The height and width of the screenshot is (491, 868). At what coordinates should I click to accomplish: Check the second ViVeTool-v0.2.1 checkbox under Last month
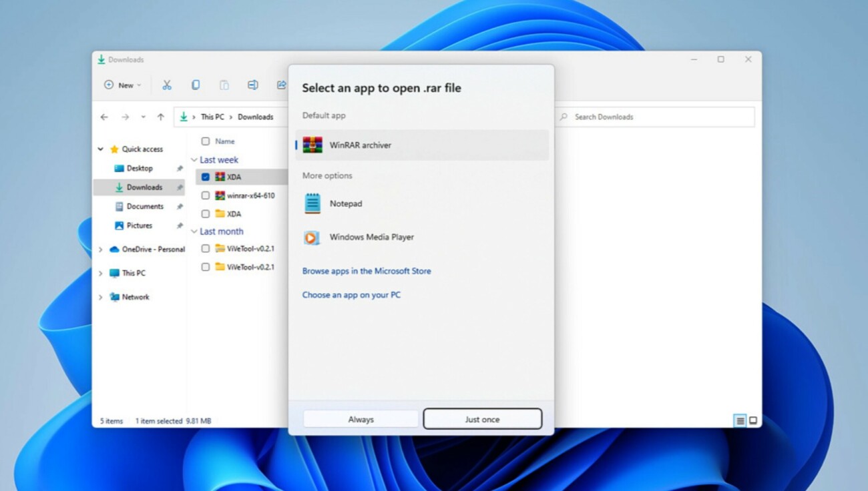(206, 267)
